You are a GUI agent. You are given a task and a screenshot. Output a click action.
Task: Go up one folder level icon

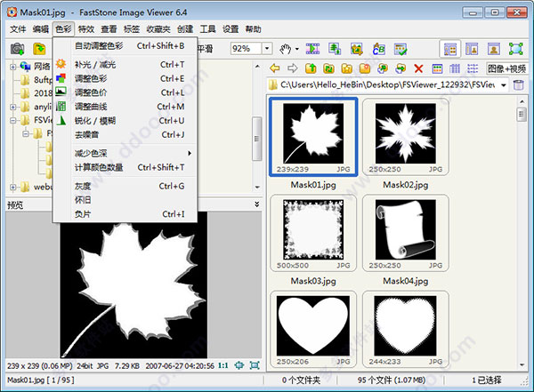click(x=311, y=68)
